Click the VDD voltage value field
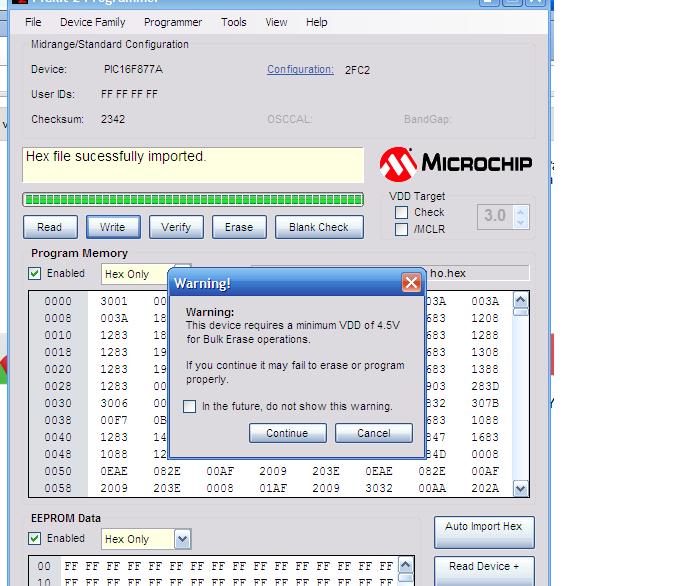 [x=495, y=216]
